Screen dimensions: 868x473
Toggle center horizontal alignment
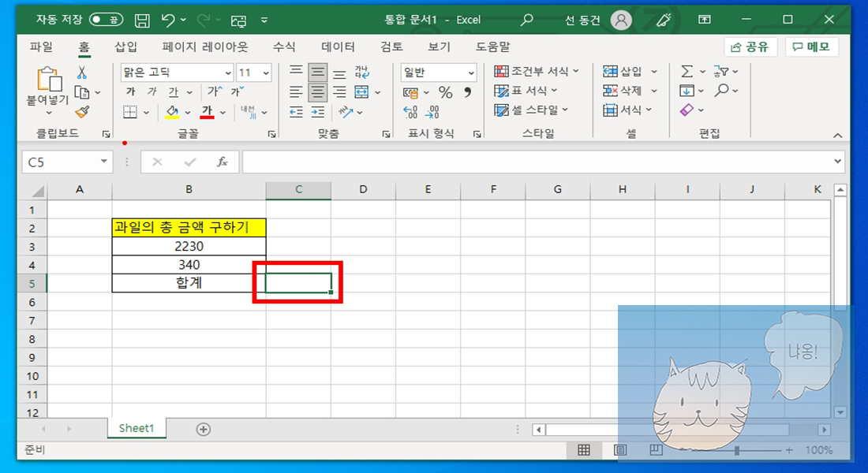(318, 91)
